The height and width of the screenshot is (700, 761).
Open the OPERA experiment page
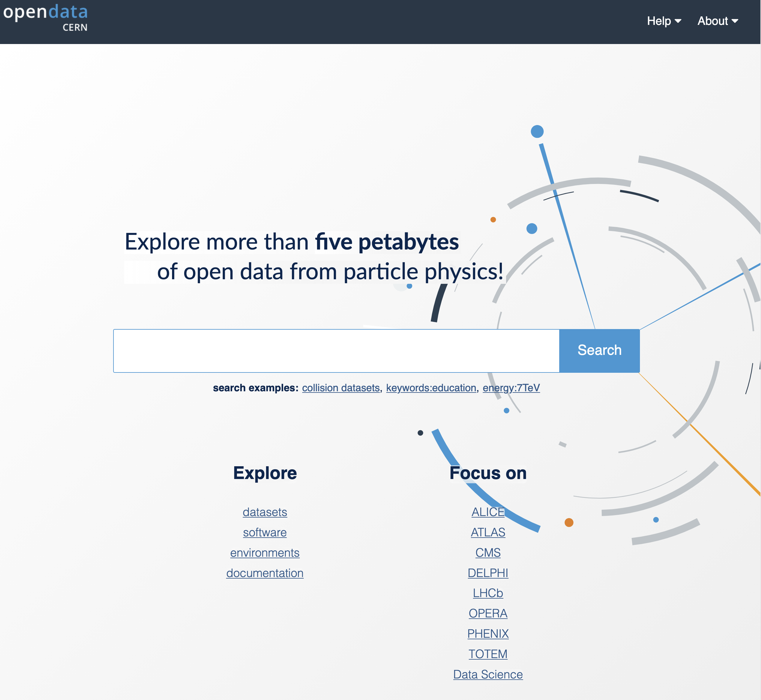point(488,613)
